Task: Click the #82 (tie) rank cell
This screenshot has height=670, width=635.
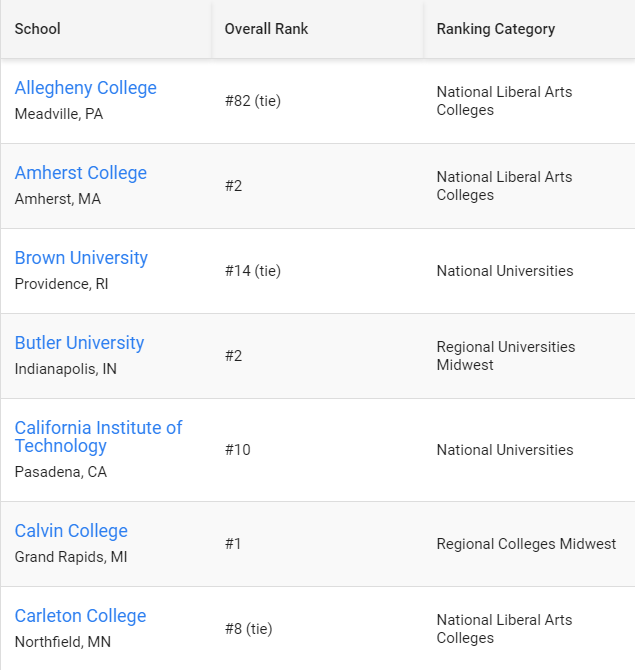Action: [252, 101]
